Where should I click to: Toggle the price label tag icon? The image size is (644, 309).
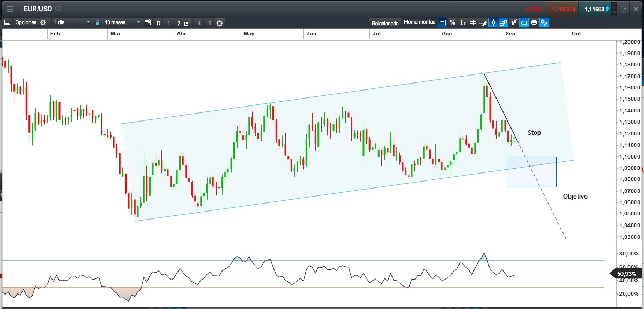point(524,22)
